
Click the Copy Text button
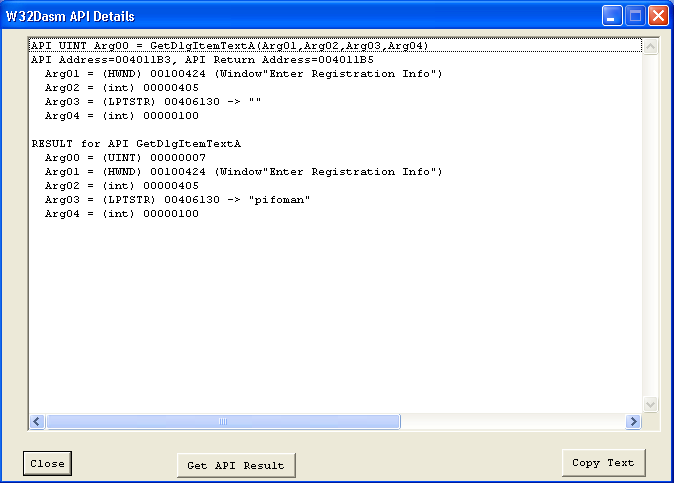pyautogui.click(x=603, y=463)
